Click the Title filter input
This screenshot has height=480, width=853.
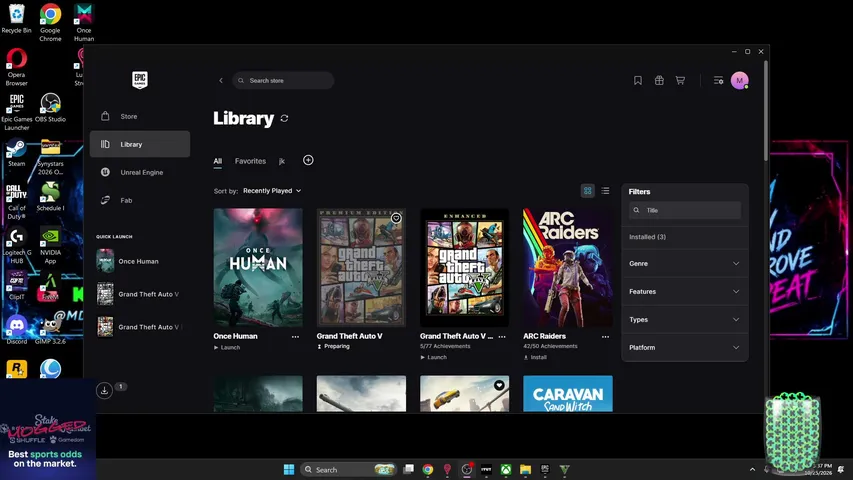point(685,210)
